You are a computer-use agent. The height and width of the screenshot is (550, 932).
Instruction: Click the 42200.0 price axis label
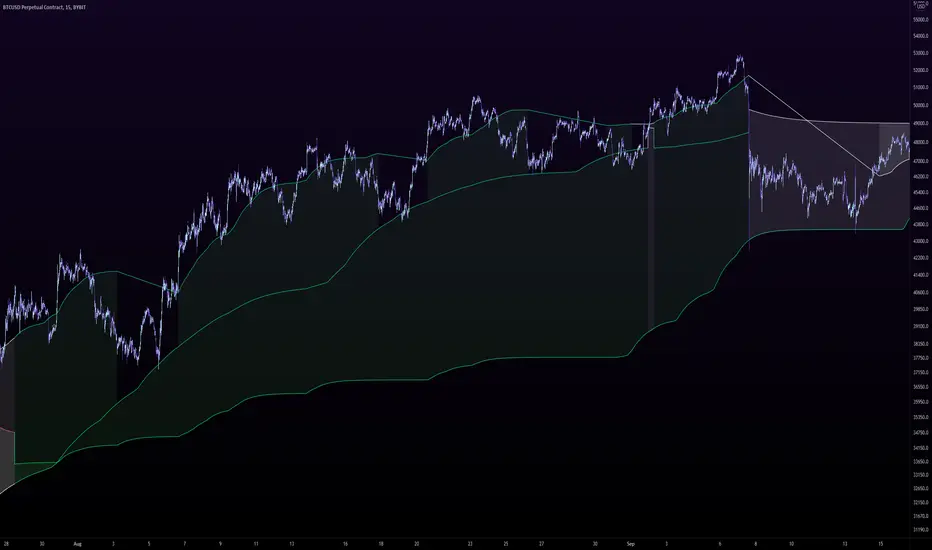point(921,258)
